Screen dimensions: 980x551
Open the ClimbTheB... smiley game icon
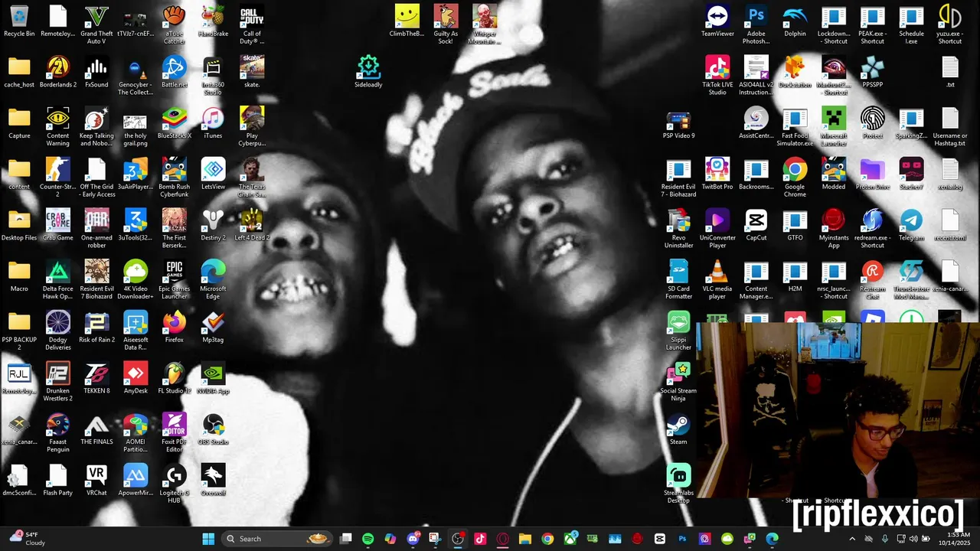pyautogui.click(x=407, y=21)
